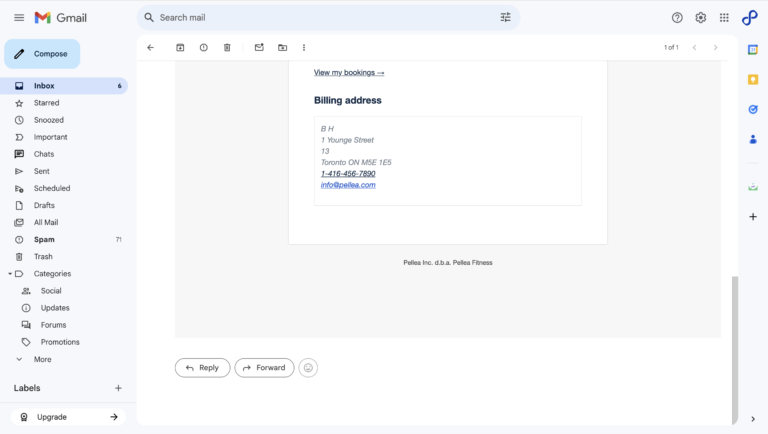The width and height of the screenshot is (768, 434).
Task: Report this email as spam
Action: [x=204, y=47]
